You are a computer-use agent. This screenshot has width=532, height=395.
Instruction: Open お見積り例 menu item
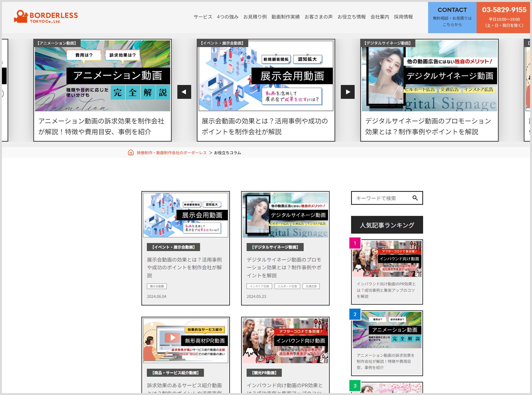[x=255, y=17]
